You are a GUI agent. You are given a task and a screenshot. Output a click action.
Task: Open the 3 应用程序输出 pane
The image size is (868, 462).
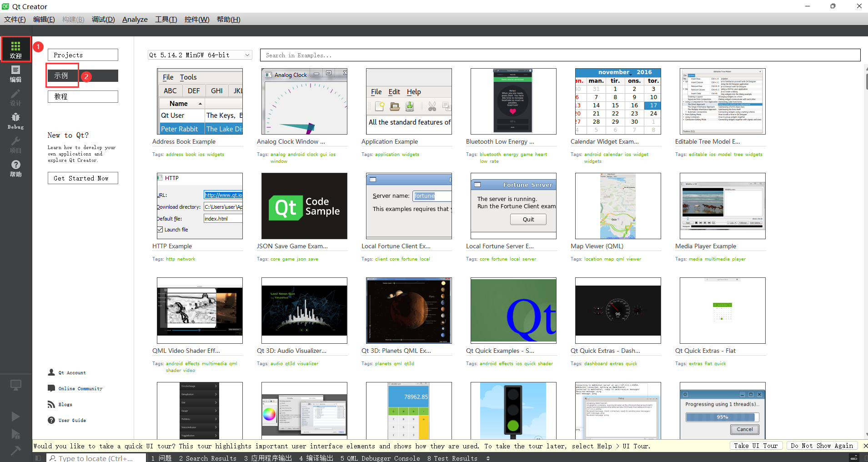(x=268, y=458)
